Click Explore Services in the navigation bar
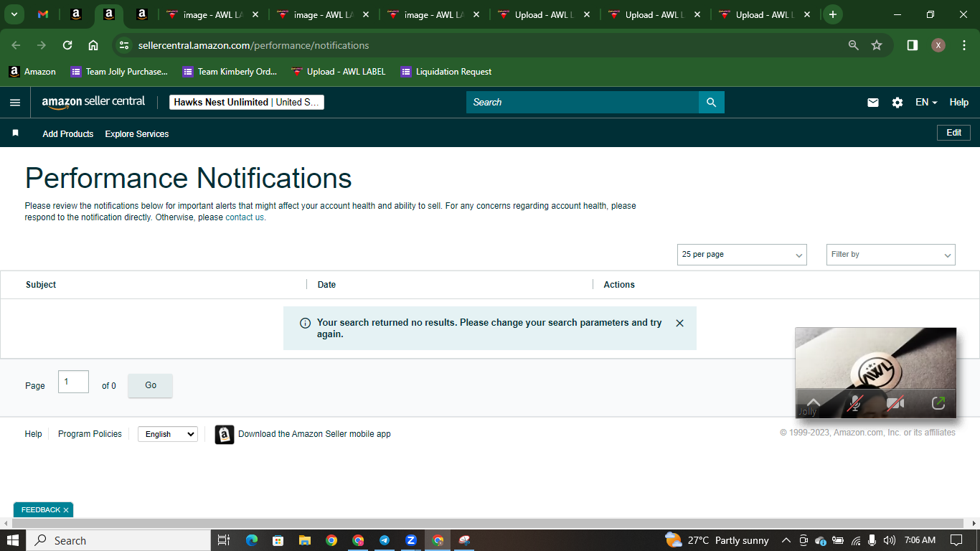Image resolution: width=980 pixels, height=551 pixels. 137,134
